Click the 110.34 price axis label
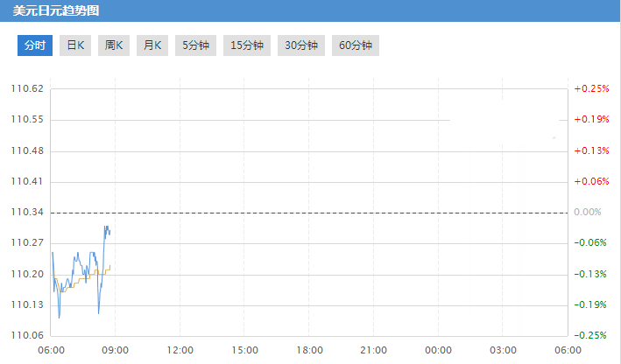The image size is (621, 364). pyautogui.click(x=27, y=213)
